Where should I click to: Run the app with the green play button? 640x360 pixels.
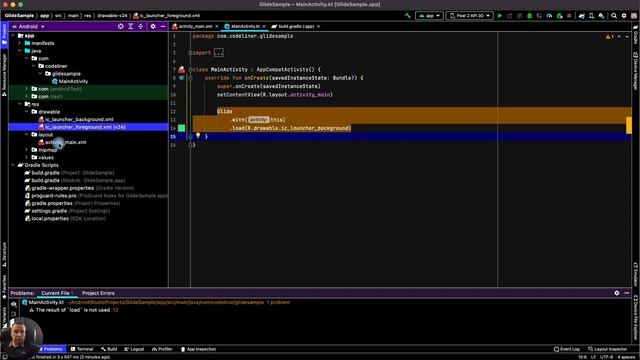pyautogui.click(x=500, y=16)
